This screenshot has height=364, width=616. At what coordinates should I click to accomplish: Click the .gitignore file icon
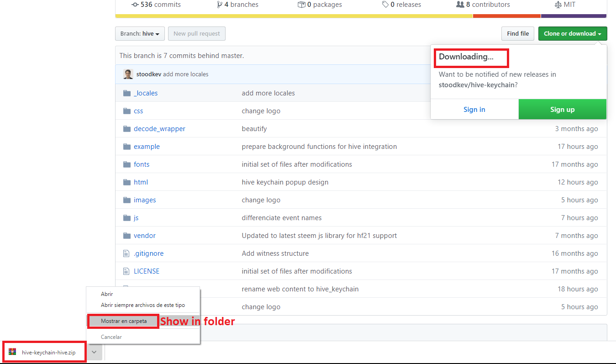126,253
